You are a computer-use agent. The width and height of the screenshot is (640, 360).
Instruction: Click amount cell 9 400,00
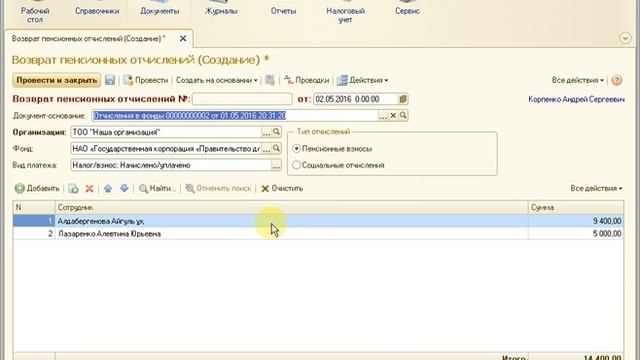click(576, 221)
